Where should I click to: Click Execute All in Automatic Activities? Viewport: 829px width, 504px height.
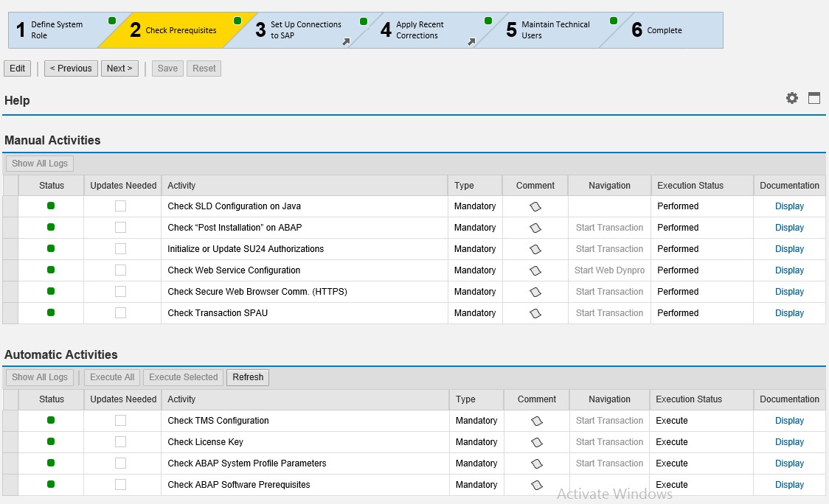point(112,377)
